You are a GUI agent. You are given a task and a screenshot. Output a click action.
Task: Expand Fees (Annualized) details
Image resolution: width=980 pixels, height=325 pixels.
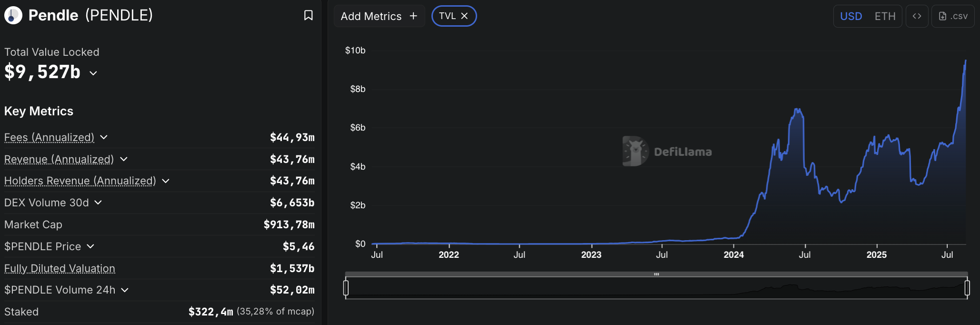(x=104, y=137)
